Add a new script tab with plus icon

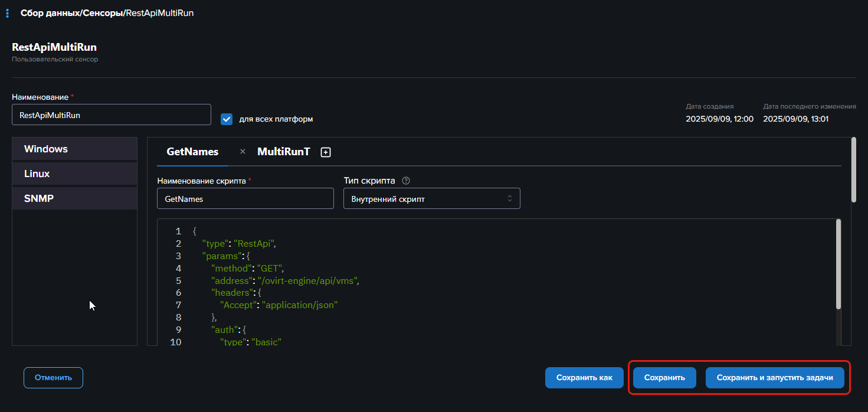tap(326, 152)
